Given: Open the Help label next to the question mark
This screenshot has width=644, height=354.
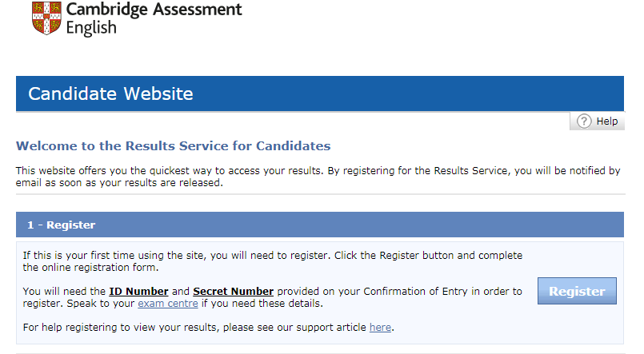Looking at the screenshot, I should (x=607, y=121).
